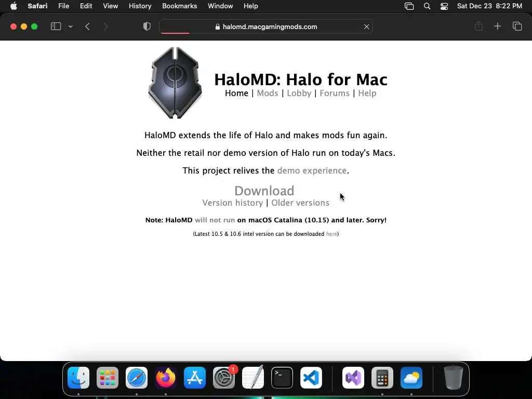Screen dimensions: 532x399
Task: Launch Visual Studio Code from the Dock
Action: click(311, 378)
